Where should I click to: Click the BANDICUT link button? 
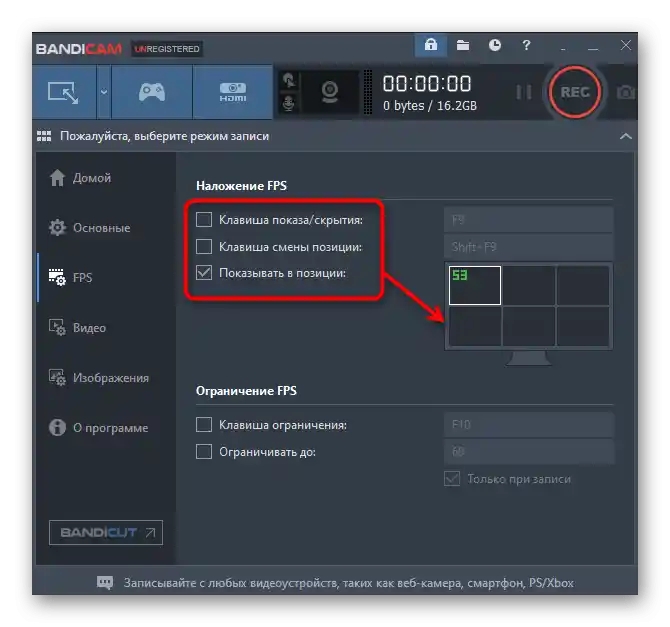point(106,533)
